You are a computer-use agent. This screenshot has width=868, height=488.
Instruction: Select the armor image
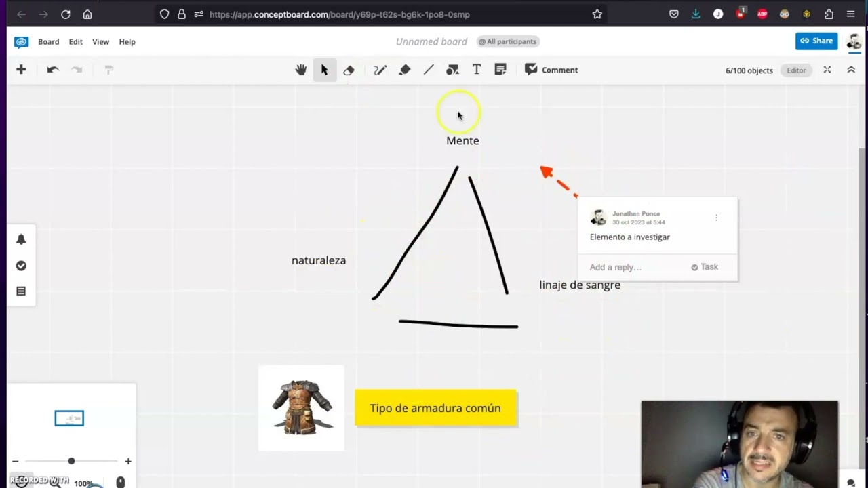pyautogui.click(x=301, y=408)
